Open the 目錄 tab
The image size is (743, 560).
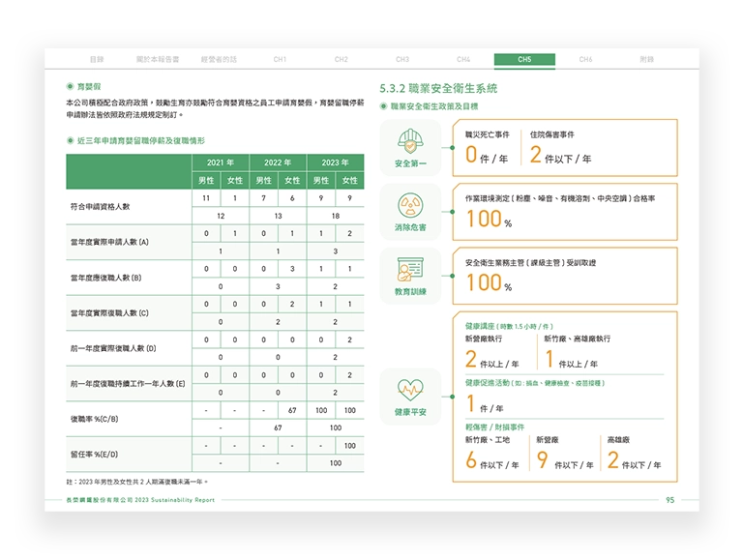[x=97, y=59]
